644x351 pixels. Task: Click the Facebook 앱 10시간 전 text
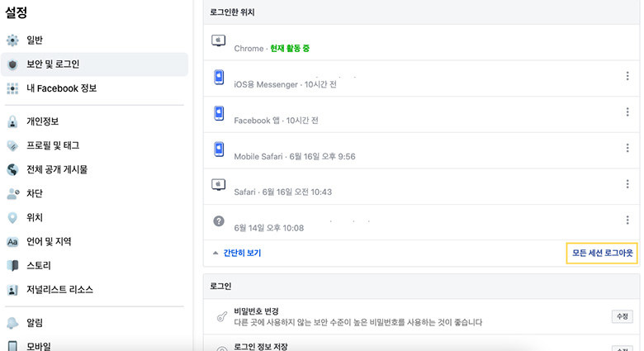(276, 121)
